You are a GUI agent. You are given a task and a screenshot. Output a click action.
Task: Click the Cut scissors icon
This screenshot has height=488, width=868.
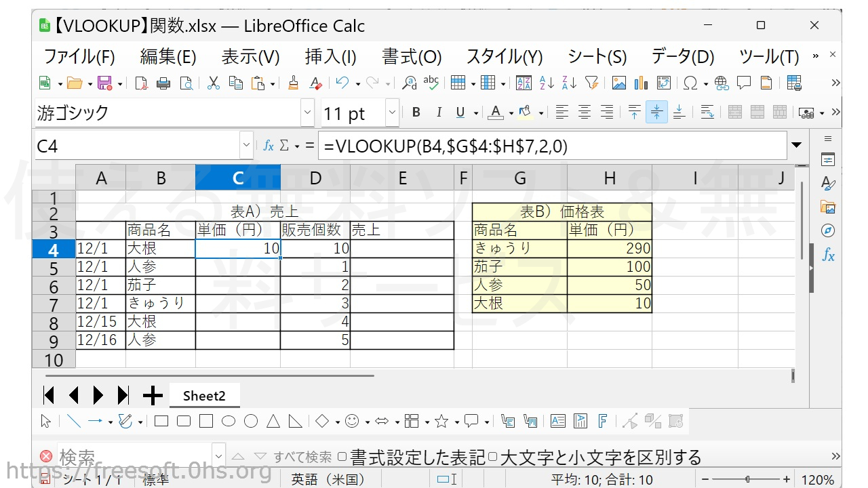[x=213, y=83]
